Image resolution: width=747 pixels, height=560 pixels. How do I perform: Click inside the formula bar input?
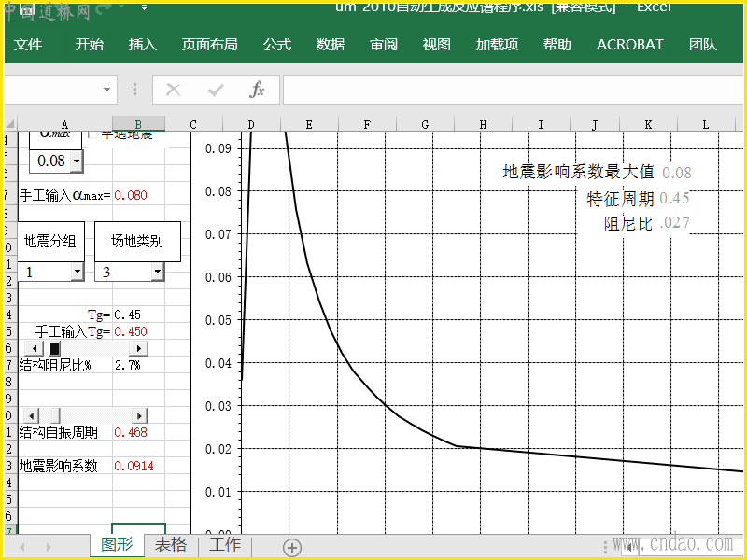514,89
